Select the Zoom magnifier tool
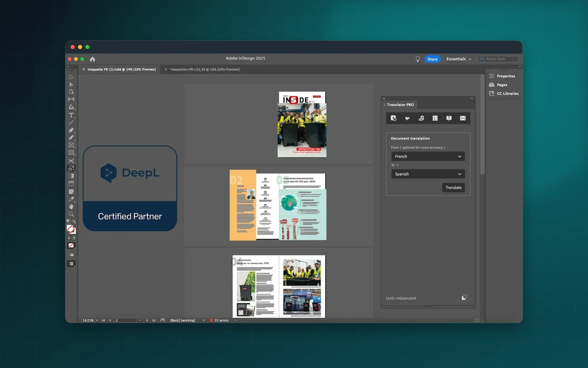The width and height of the screenshot is (588, 368). point(71,214)
